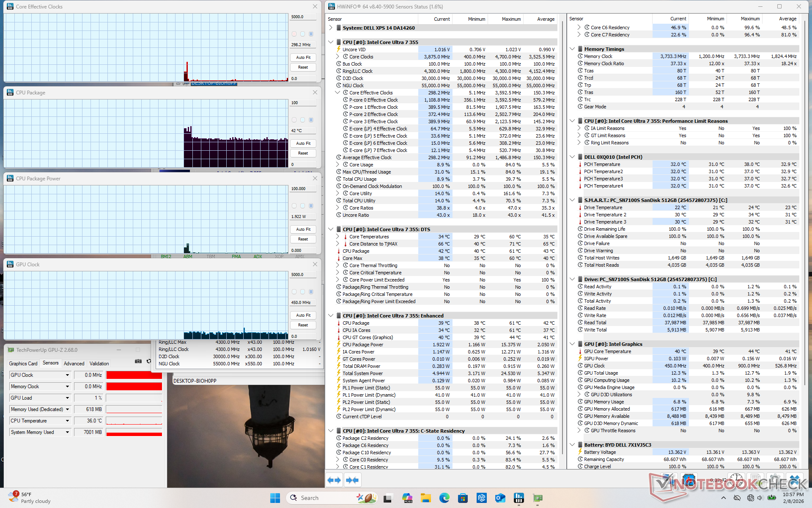Click Auto Fit in CPU Package graph
The height and width of the screenshot is (508, 812).
click(x=303, y=144)
